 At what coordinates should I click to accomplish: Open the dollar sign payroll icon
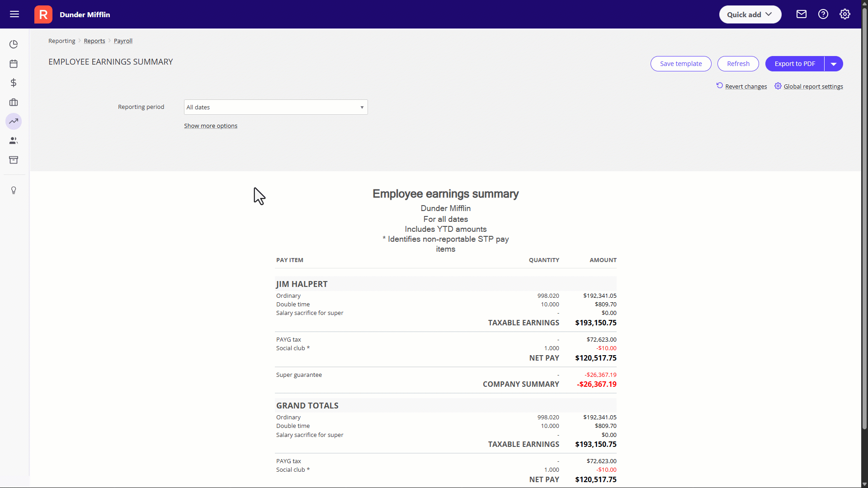click(x=14, y=83)
